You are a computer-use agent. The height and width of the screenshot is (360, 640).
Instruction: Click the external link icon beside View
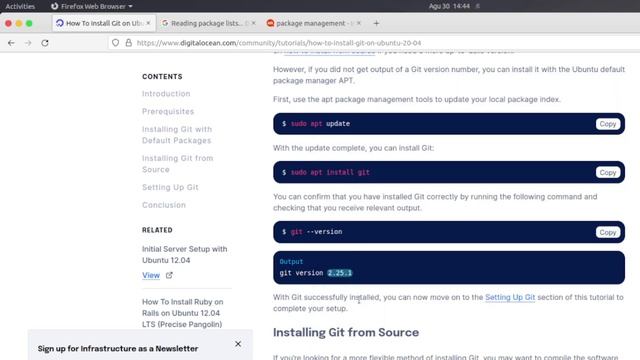169,276
